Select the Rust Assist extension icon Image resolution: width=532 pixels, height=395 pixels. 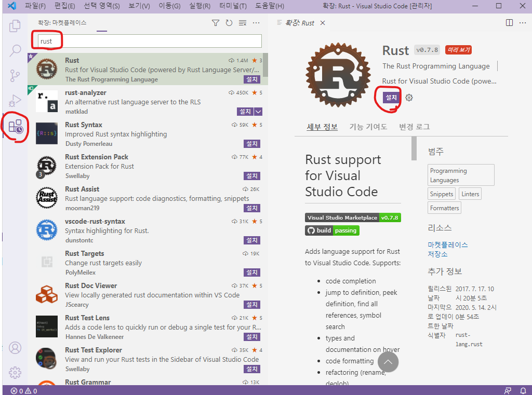[47, 198]
